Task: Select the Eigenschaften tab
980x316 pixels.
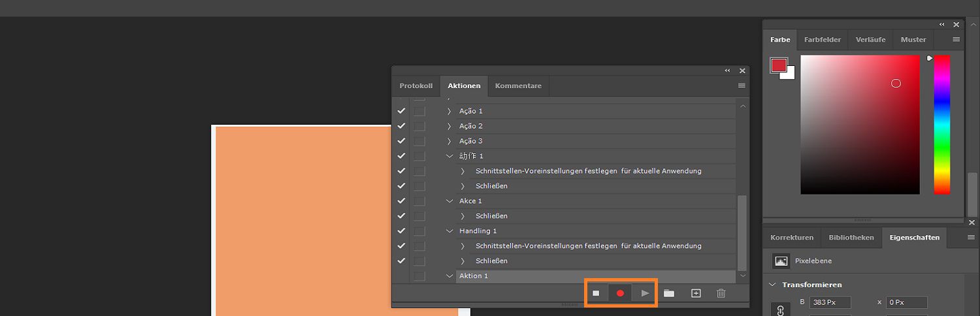Action: [x=914, y=238]
